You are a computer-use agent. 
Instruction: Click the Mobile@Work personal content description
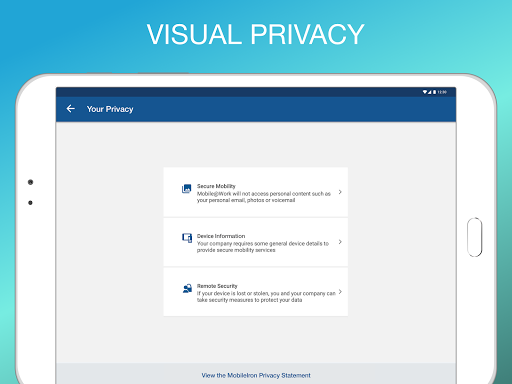coord(264,197)
